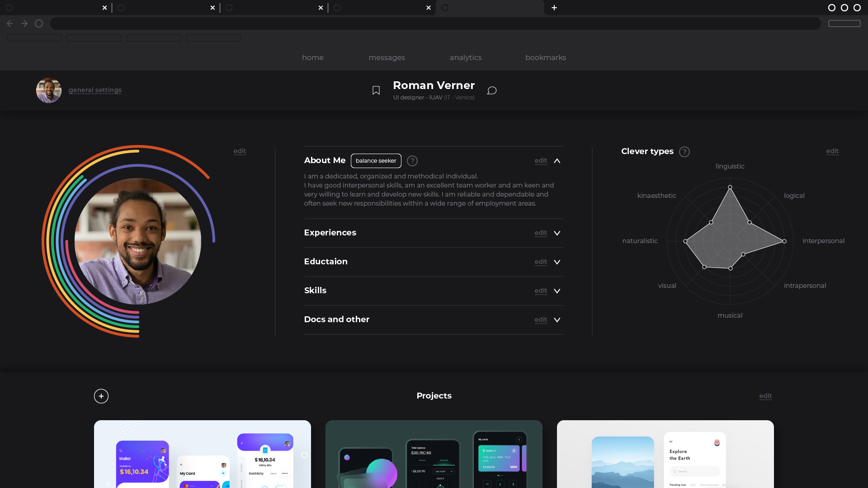Open the messages navigation tab
This screenshot has height=488, width=868.
coord(387,57)
